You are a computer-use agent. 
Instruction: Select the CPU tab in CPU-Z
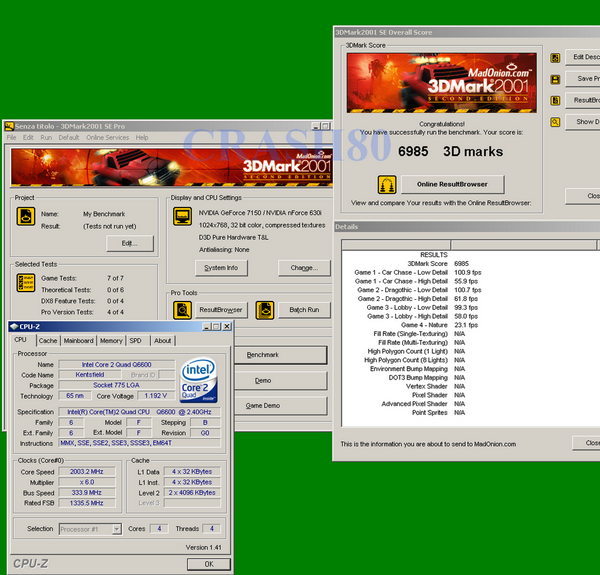tap(20, 340)
